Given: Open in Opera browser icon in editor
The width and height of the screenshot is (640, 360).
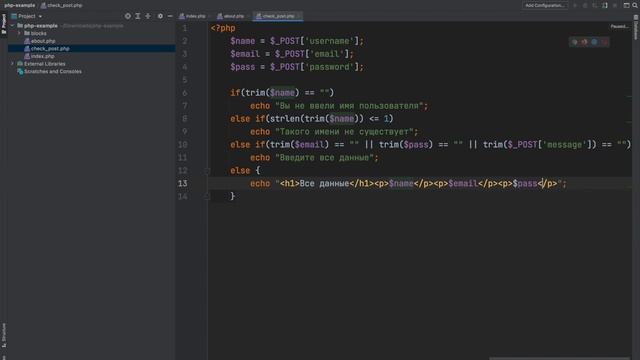Looking at the screenshot, I should click(604, 42).
